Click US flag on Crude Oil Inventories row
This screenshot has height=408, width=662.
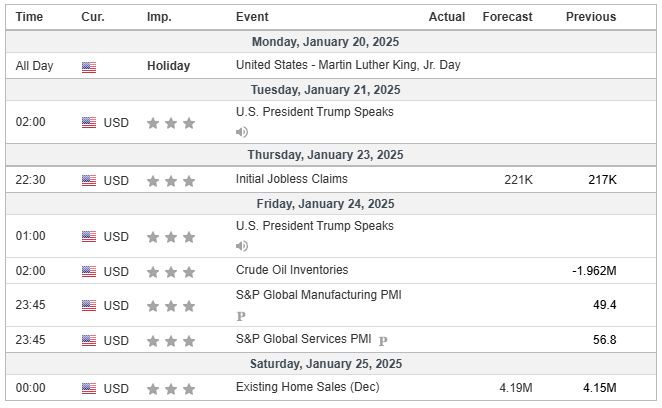(89, 271)
